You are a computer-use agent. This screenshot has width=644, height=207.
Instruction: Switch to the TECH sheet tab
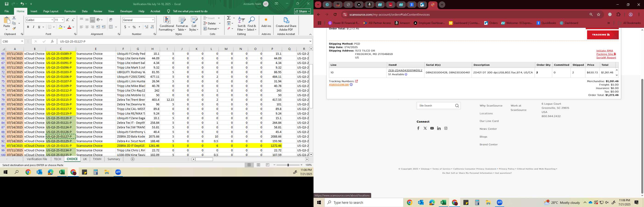(58, 159)
